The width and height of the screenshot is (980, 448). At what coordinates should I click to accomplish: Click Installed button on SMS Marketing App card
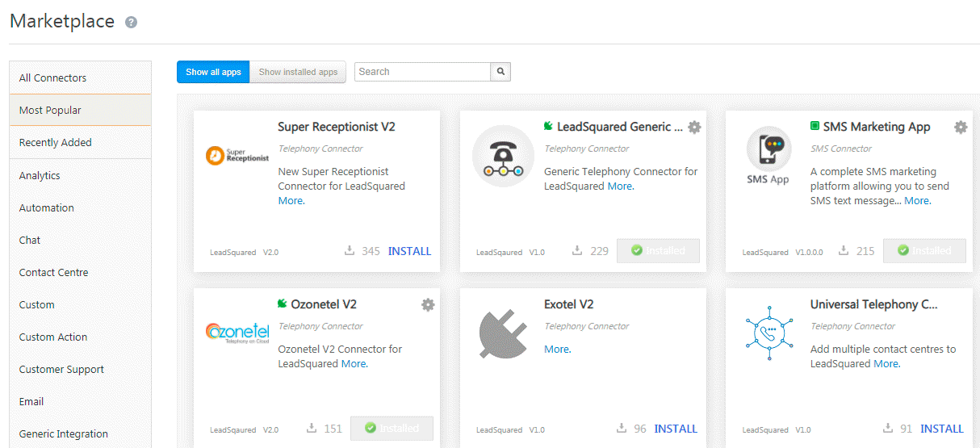click(x=924, y=251)
